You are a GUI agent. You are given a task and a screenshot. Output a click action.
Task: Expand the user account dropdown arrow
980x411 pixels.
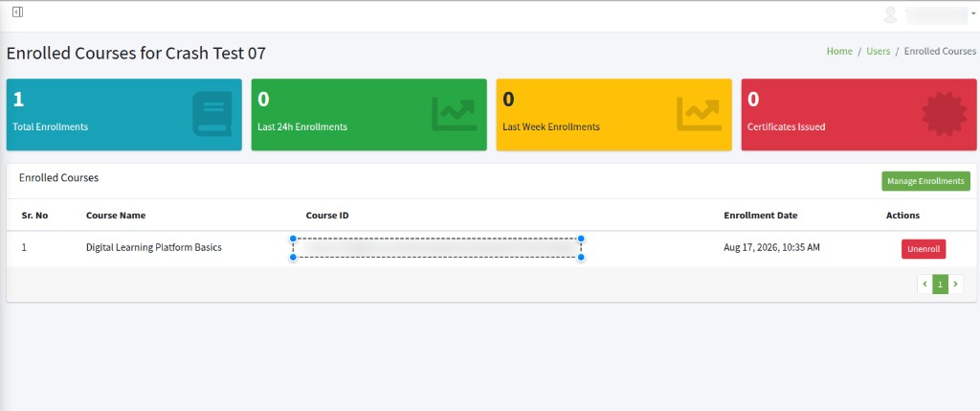(x=973, y=14)
